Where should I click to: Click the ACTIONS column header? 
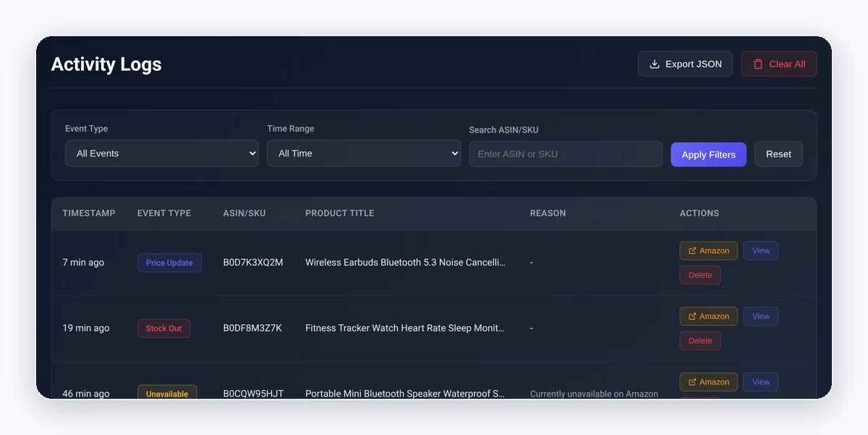click(699, 214)
